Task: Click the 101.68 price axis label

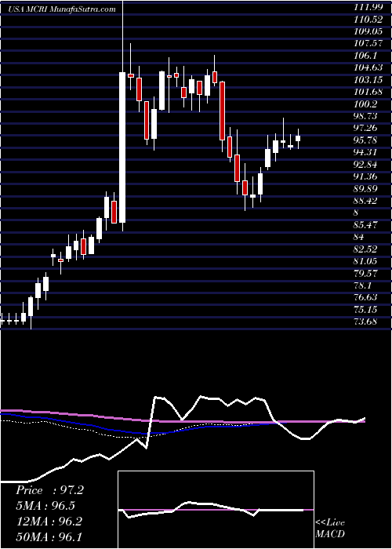Action: pyautogui.click(x=368, y=92)
